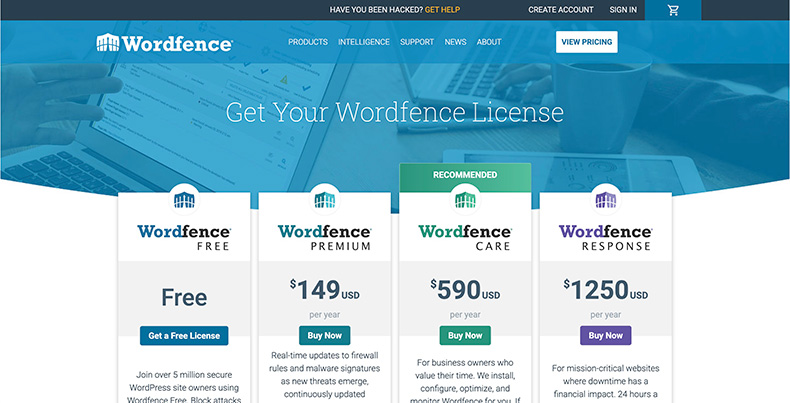Click the $149 USD price
Screen dimensions: 790x403
(x=324, y=290)
